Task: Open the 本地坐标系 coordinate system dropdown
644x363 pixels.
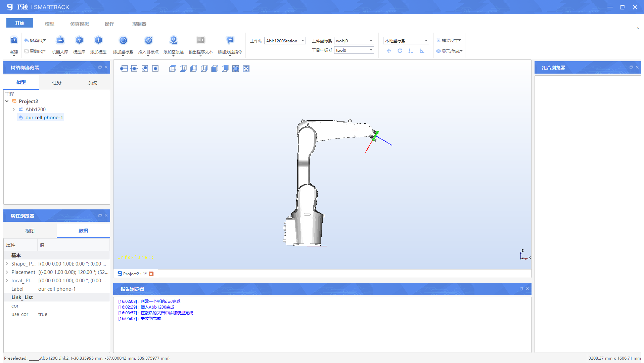Action: [406, 41]
